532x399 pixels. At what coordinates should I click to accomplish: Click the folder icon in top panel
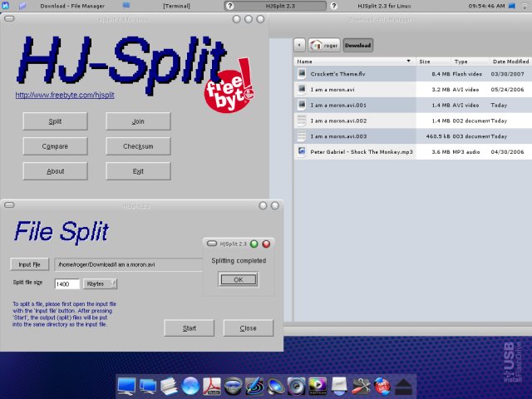[22, 6]
